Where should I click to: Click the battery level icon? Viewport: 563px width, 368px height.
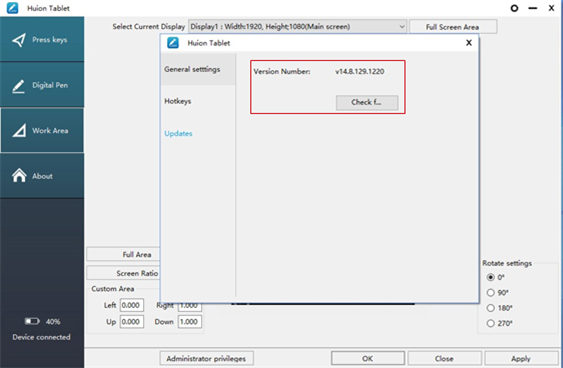click(32, 321)
